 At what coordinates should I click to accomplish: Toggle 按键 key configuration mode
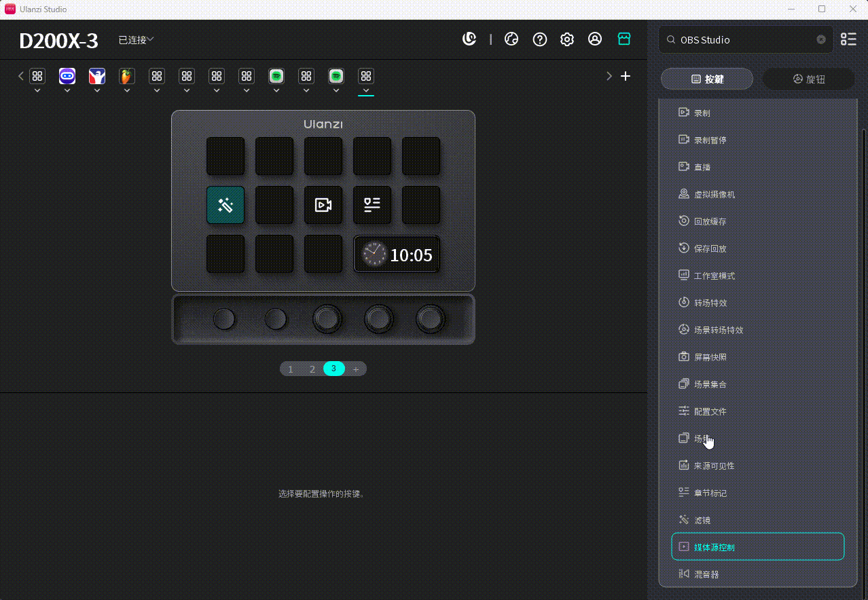point(706,78)
